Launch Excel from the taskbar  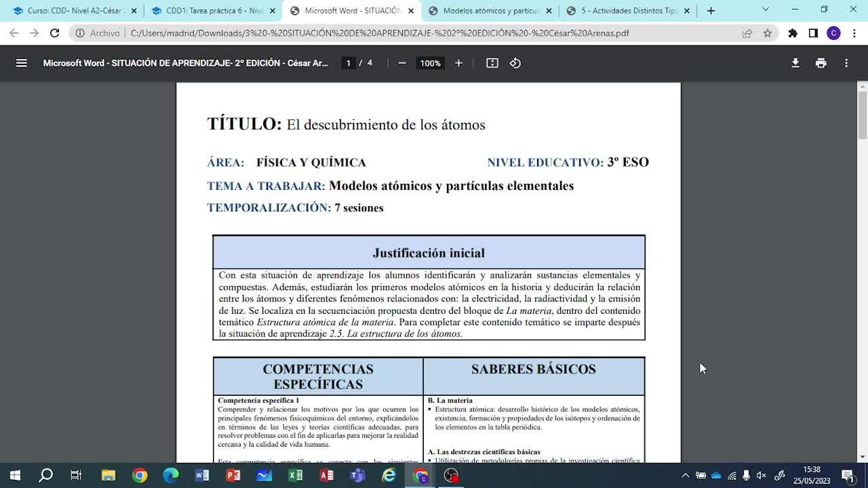tap(296, 475)
